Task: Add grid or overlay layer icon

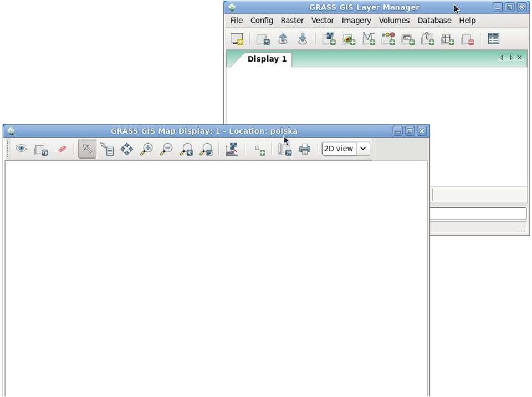Action: click(448, 39)
